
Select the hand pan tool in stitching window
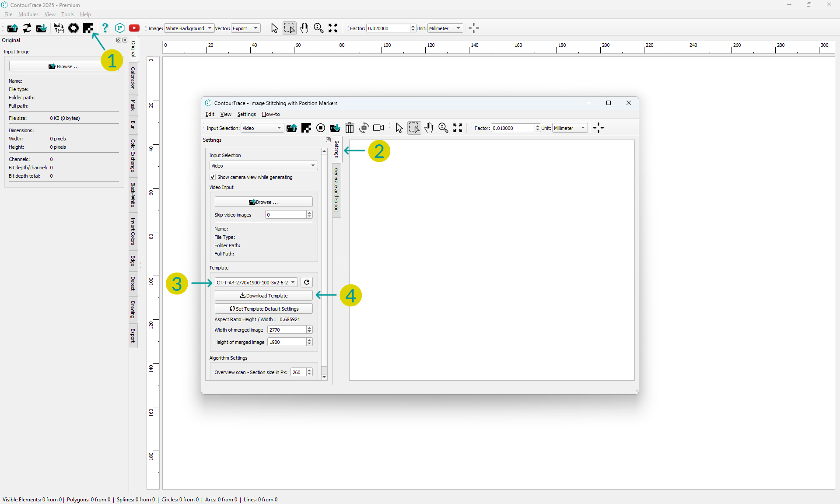coord(429,128)
